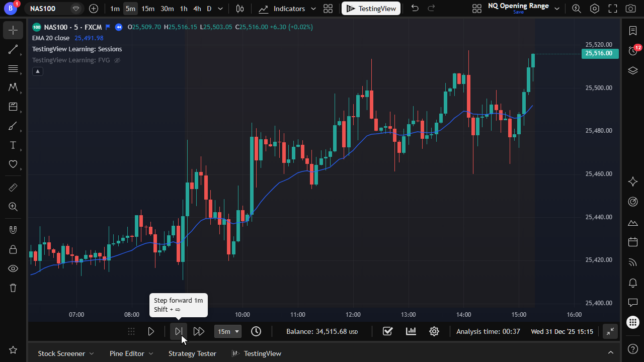Open the notifications bell icon
The height and width of the screenshot is (362, 644).
click(x=633, y=283)
